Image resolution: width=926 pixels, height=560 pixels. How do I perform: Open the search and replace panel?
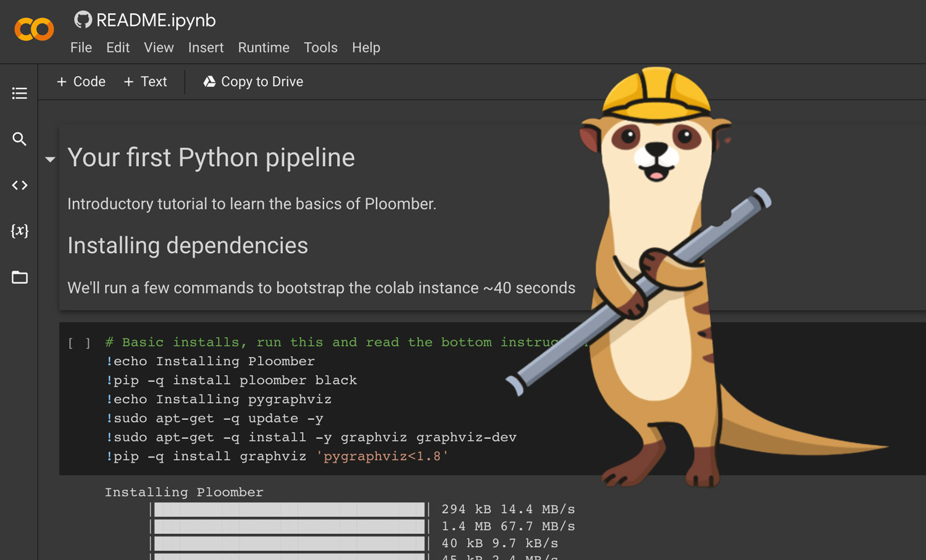19,139
